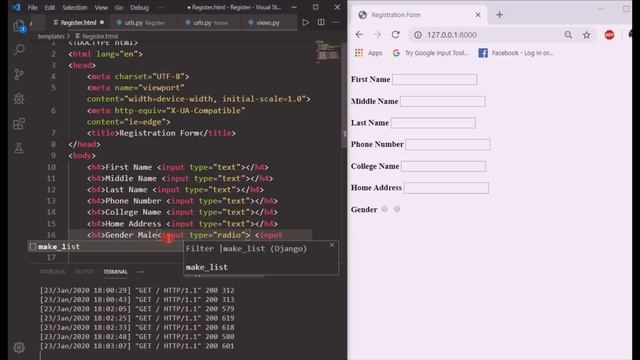
Task: Click the Run file play icon
Action: (305, 22)
